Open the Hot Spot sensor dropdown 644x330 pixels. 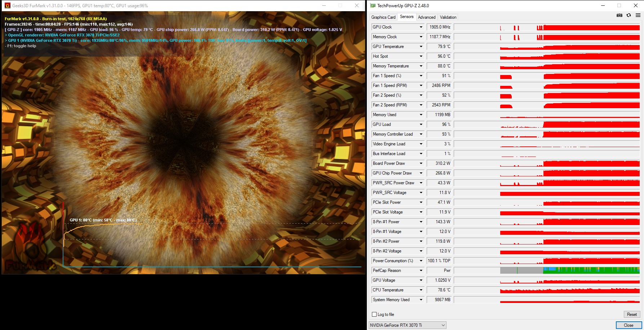pyautogui.click(x=421, y=56)
